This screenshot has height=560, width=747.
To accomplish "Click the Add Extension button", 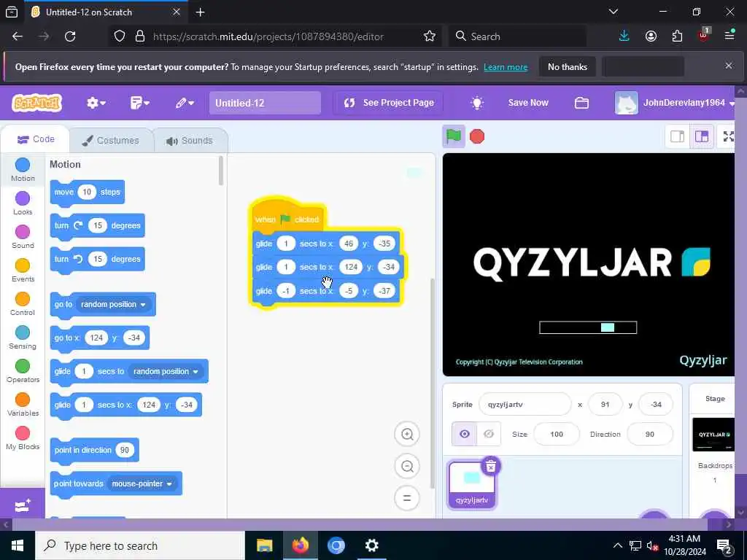I will tap(23, 505).
